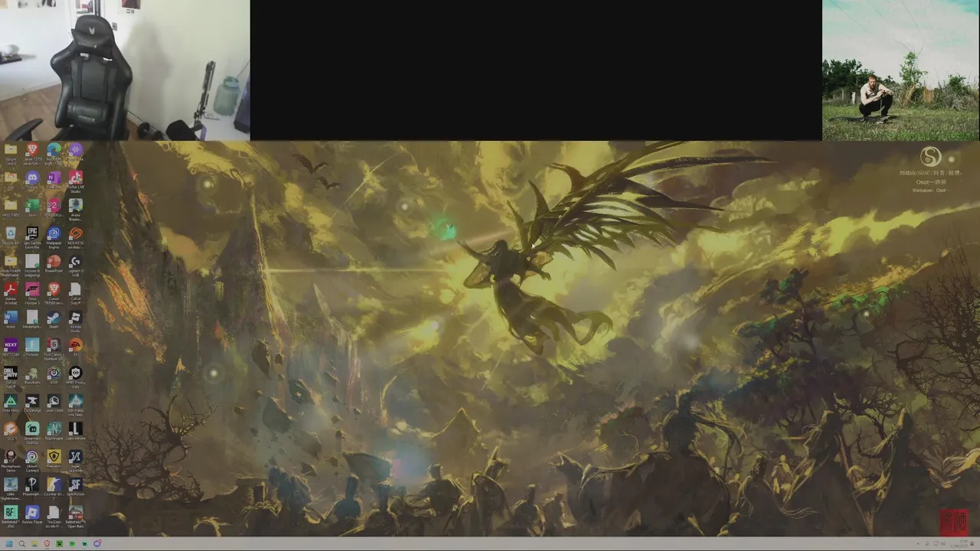Open the Arena Breakout shortcut

click(75, 210)
